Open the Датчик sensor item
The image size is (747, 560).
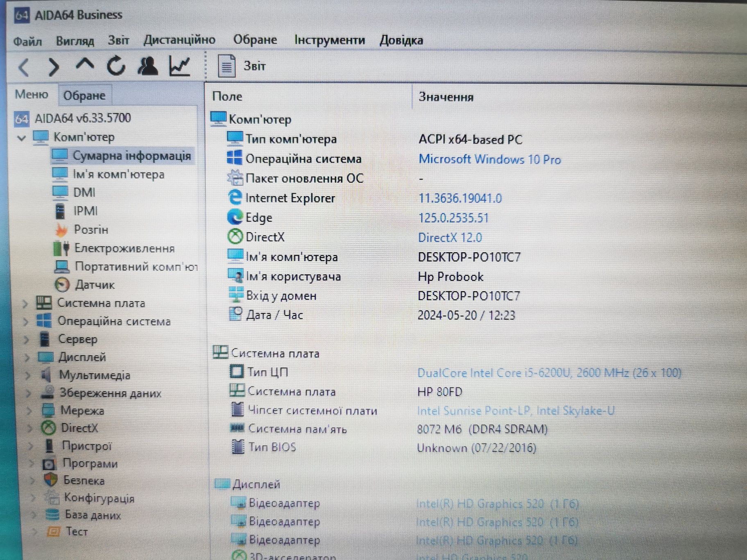point(95,285)
